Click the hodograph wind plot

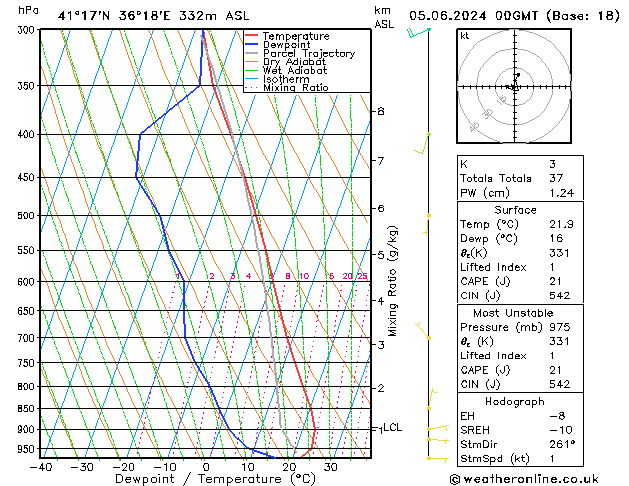(x=514, y=86)
